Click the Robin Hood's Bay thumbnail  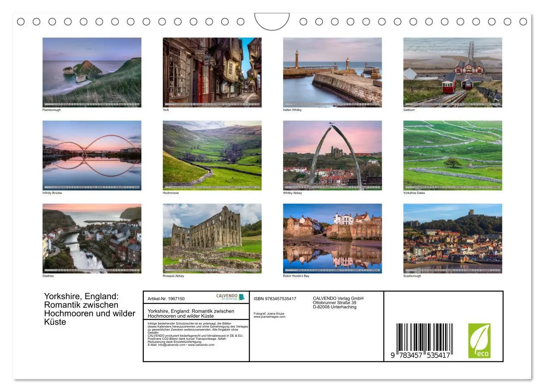332,238
